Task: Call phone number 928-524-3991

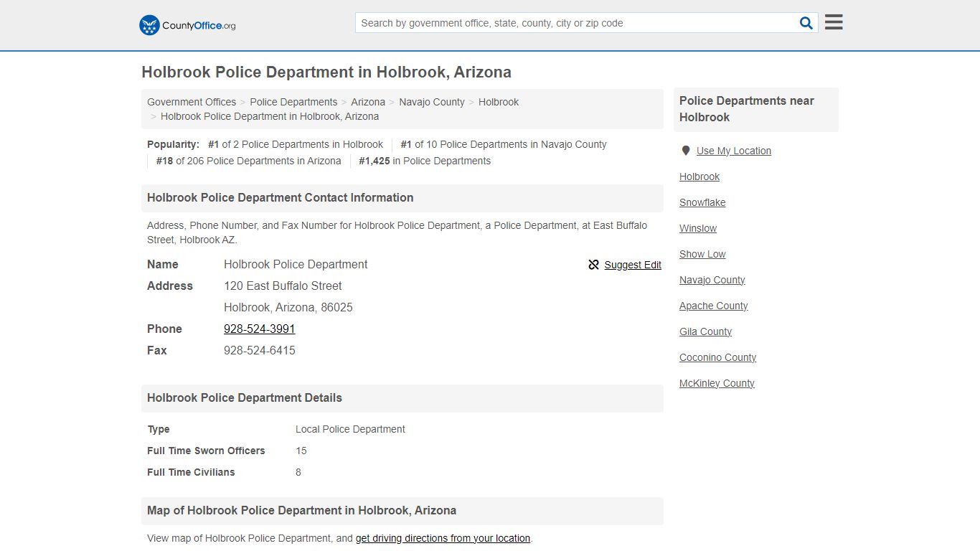Action: (260, 329)
